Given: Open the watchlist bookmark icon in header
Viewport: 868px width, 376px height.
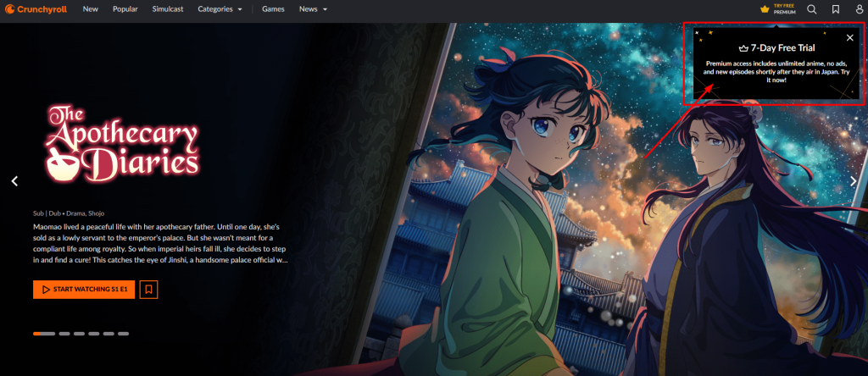Looking at the screenshot, I should coord(835,9).
